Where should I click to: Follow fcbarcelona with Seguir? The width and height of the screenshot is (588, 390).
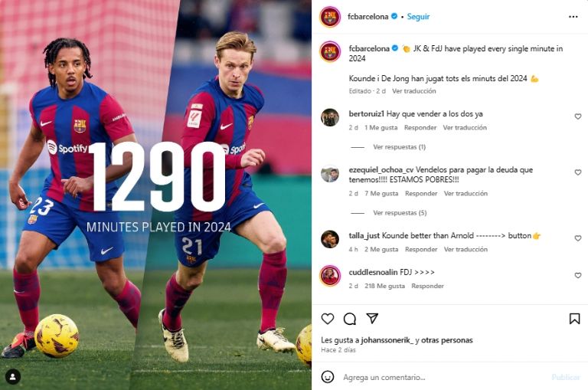tap(418, 17)
